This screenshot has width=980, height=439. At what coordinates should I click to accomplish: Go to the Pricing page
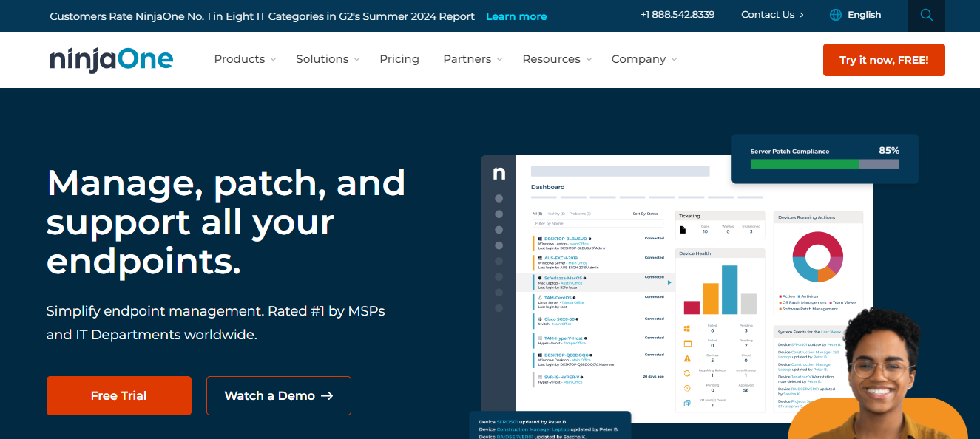click(399, 59)
